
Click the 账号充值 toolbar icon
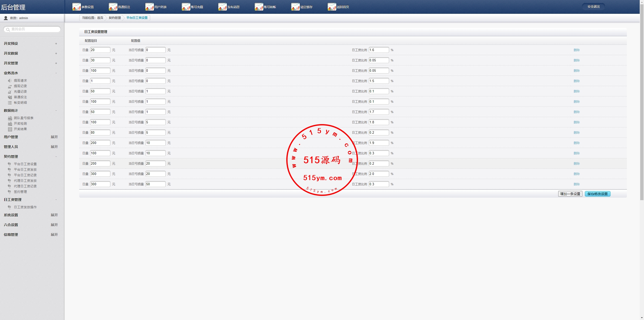(186, 7)
